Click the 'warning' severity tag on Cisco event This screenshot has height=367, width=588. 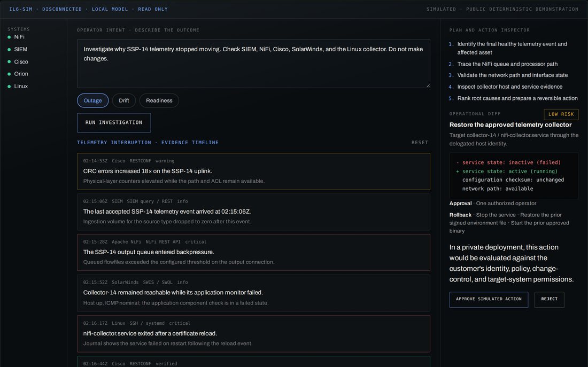click(x=165, y=161)
